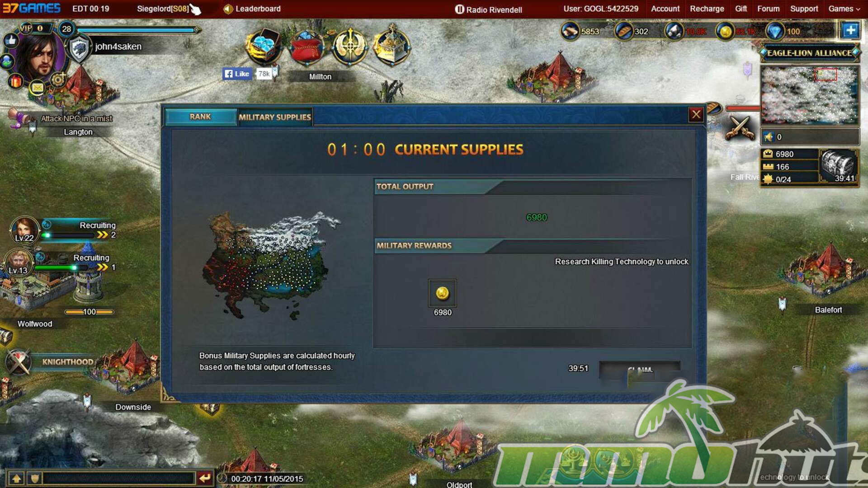Viewport: 868px width, 488px height.
Task: Click the chat input field
Action: (119, 478)
